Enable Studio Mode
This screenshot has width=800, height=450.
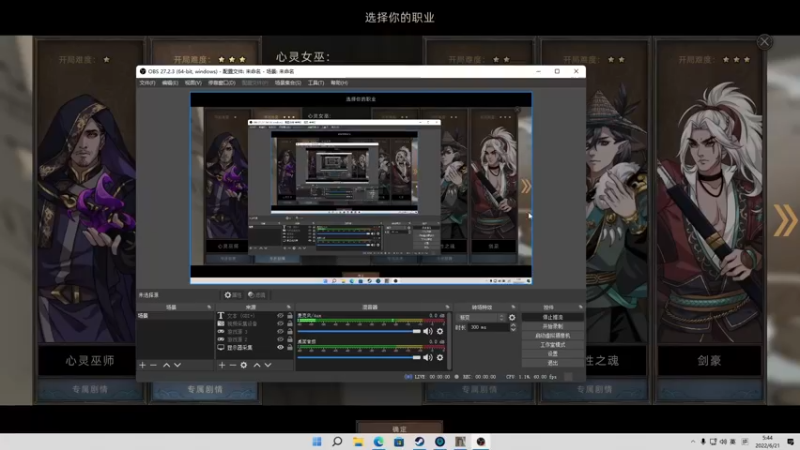[553, 345]
